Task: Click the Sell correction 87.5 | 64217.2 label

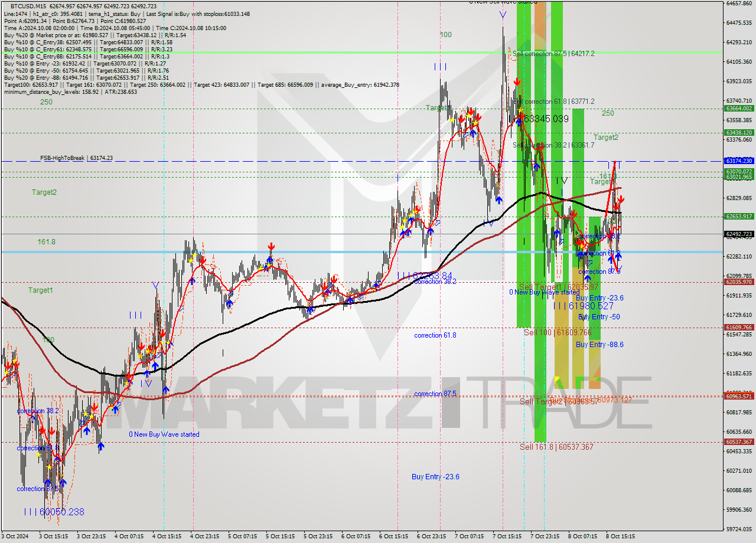Action: [x=553, y=54]
